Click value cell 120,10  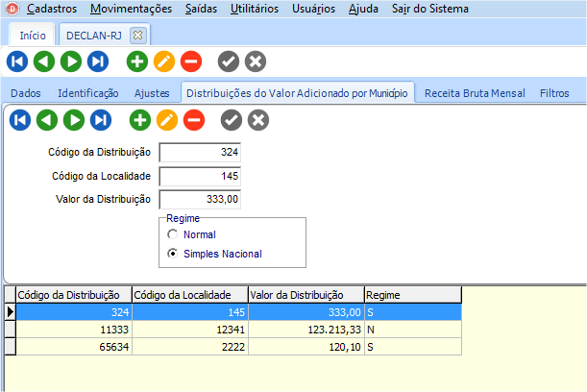point(306,347)
